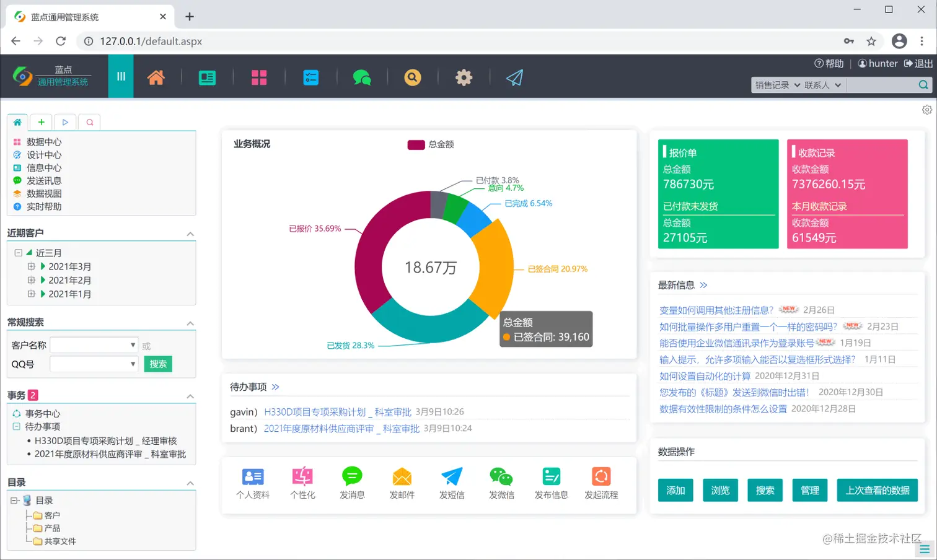The width and height of the screenshot is (937, 560).
Task: Click the floating list icon at bottom right
Action: point(925,549)
